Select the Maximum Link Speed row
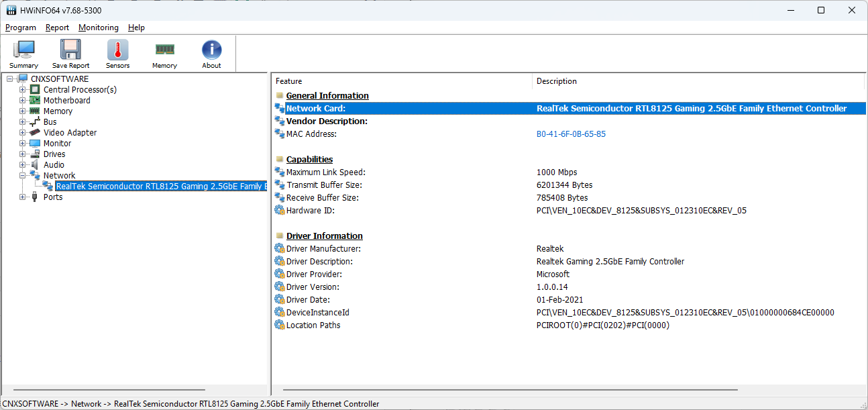 pos(569,172)
